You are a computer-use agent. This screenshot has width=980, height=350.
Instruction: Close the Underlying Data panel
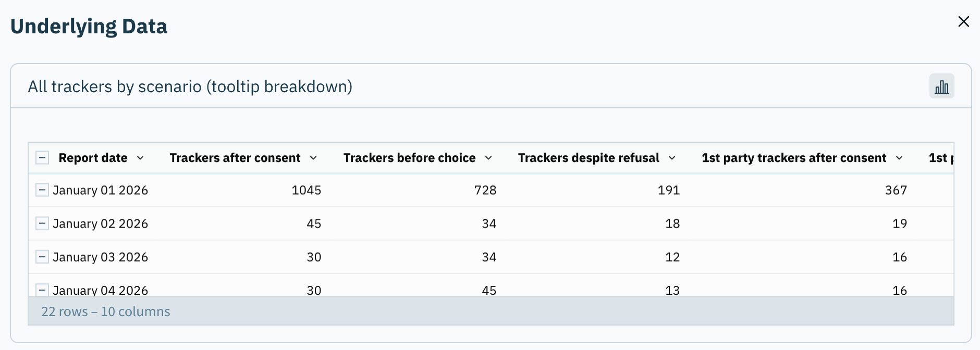pos(963,22)
